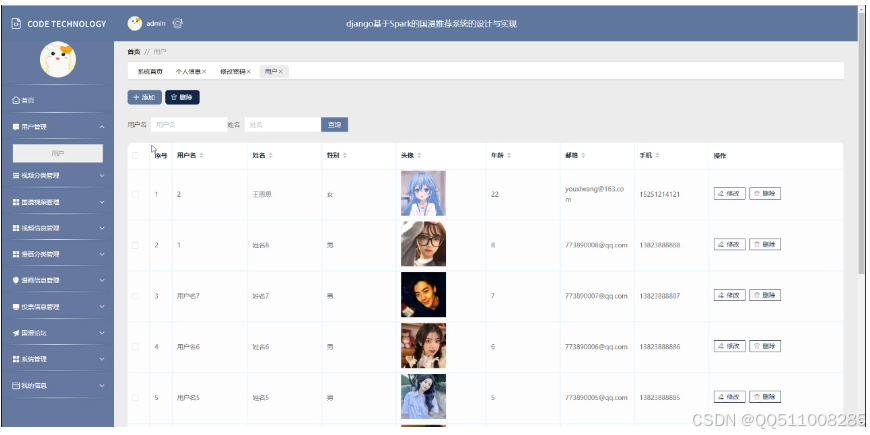Image resolution: width=870 pixels, height=435 pixels.
Task: Expand the 国漫论坛 chevron
Action: click(x=102, y=333)
